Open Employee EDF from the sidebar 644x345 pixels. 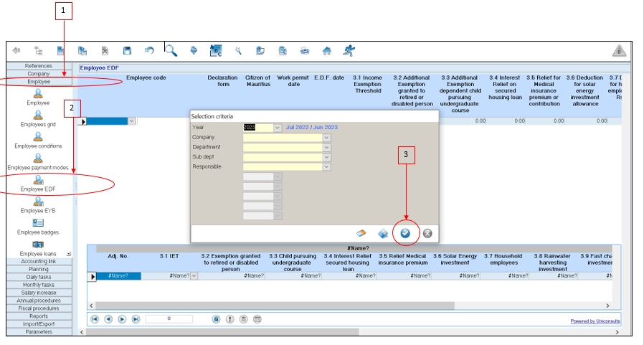pos(38,183)
